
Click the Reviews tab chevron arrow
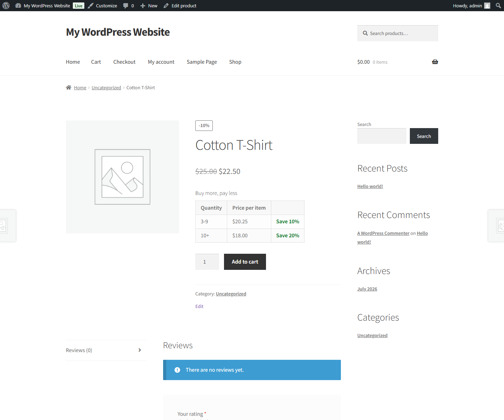(x=140, y=350)
